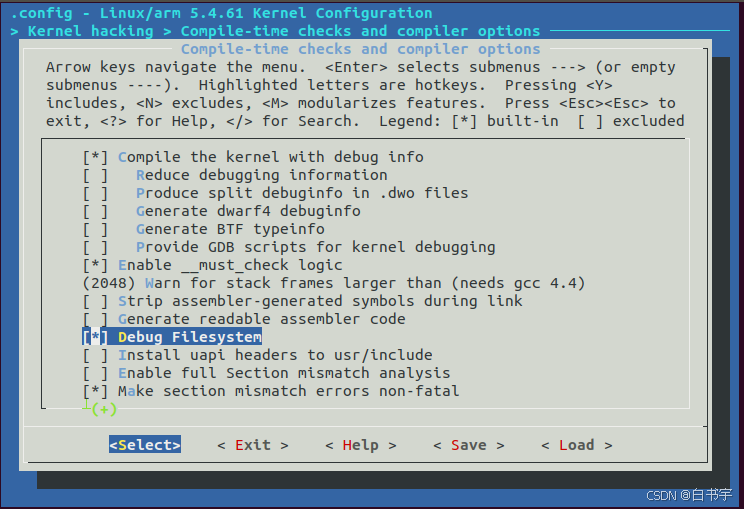
Task: Toggle Enable __must_check logic checkbox
Action: 95,265
